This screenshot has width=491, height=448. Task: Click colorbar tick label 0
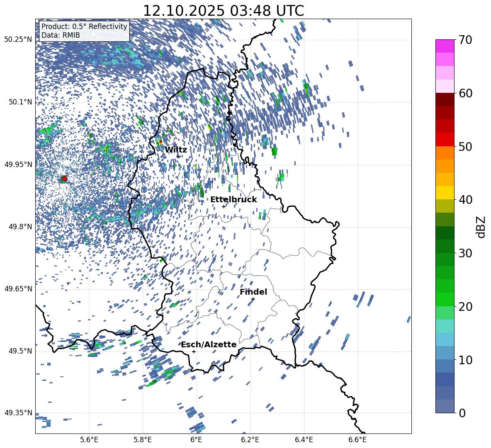pos(462,413)
